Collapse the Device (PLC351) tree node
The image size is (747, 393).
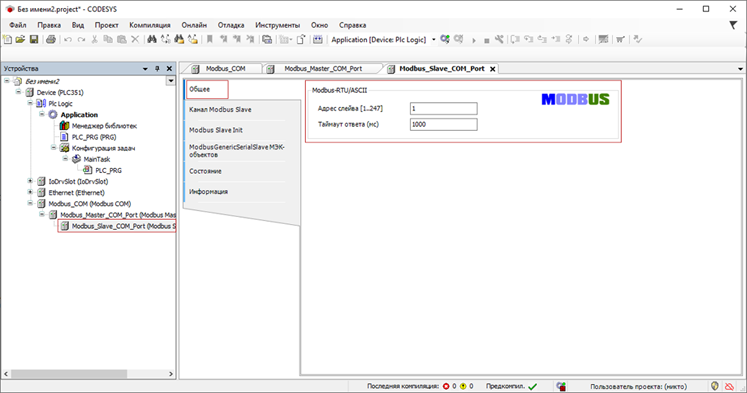[x=19, y=92]
